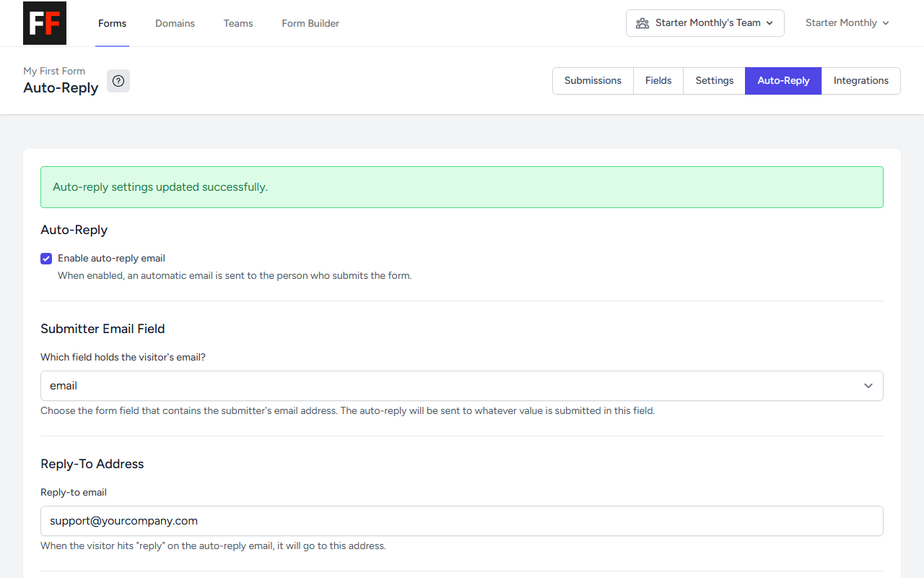Open the Settings tab

point(715,81)
